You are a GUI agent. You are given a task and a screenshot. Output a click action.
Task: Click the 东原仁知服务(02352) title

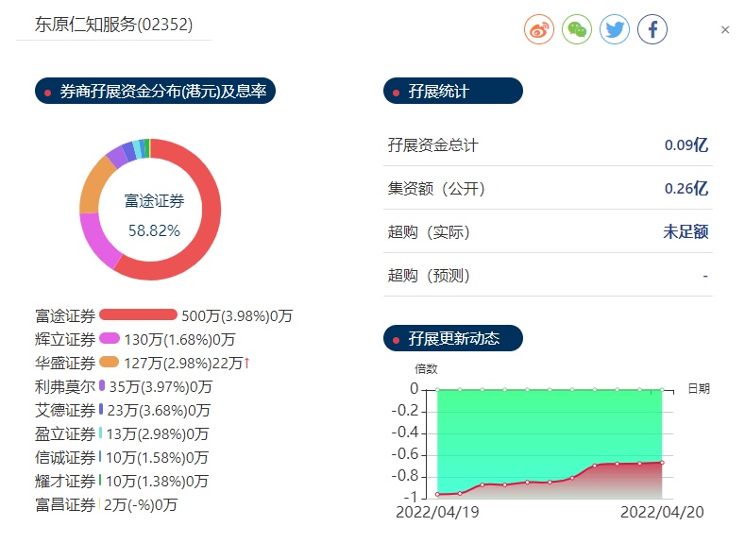(x=113, y=25)
